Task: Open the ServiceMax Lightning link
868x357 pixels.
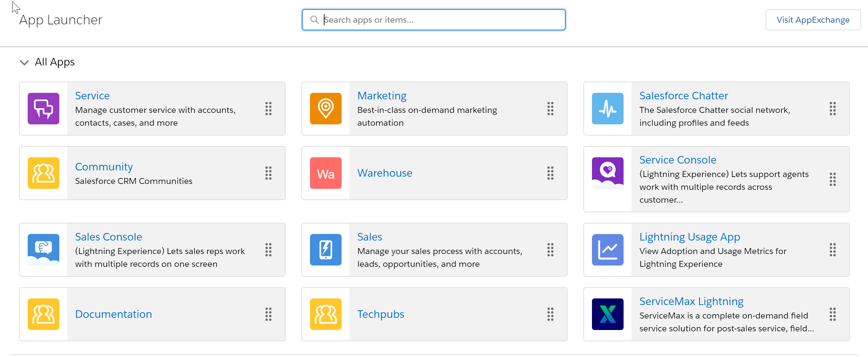Action: [691, 301]
